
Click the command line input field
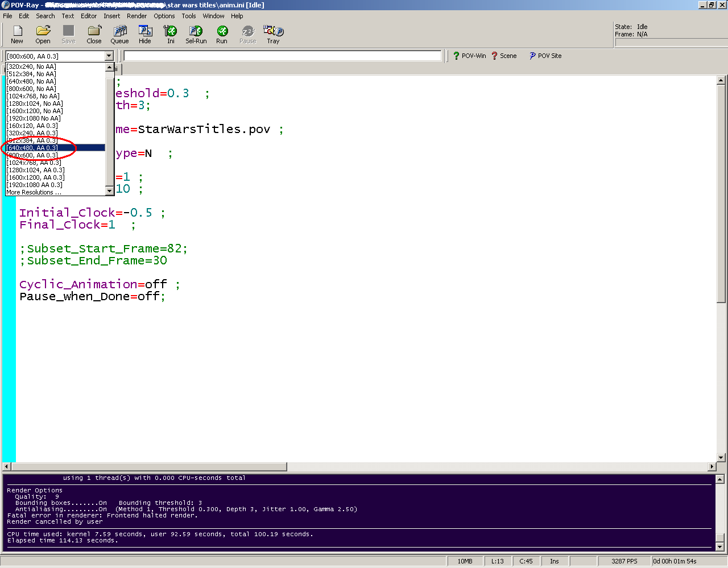coord(282,56)
